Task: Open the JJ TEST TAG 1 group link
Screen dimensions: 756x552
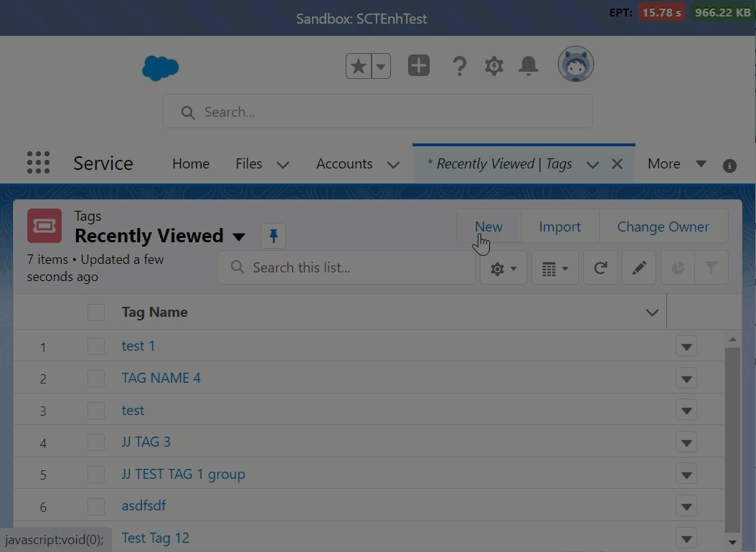Action: click(183, 474)
